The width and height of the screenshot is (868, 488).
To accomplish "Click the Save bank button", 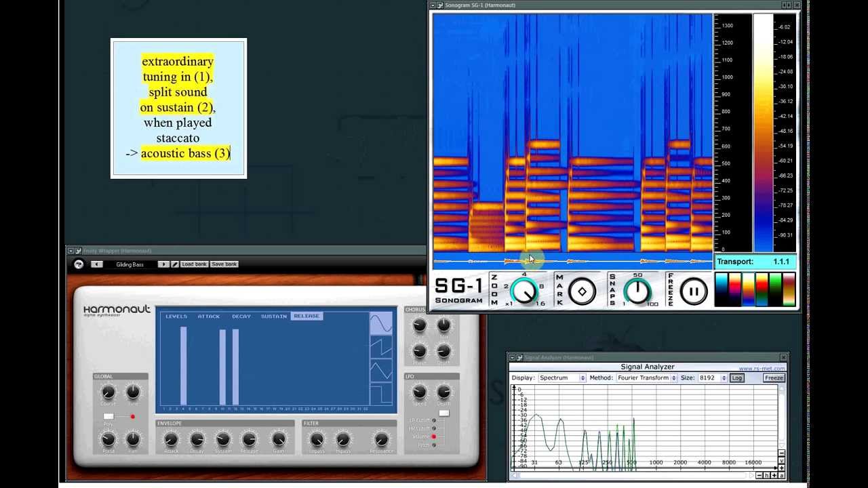I will point(224,264).
